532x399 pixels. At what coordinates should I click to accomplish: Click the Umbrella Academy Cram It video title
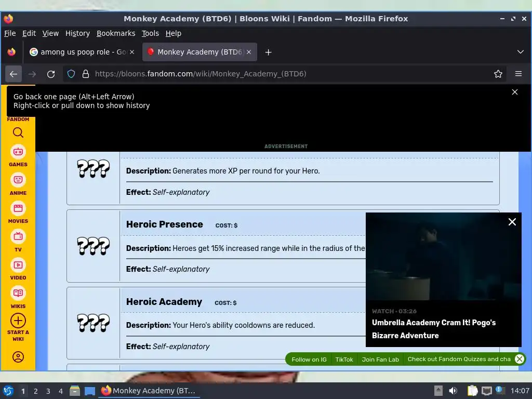[x=434, y=329]
